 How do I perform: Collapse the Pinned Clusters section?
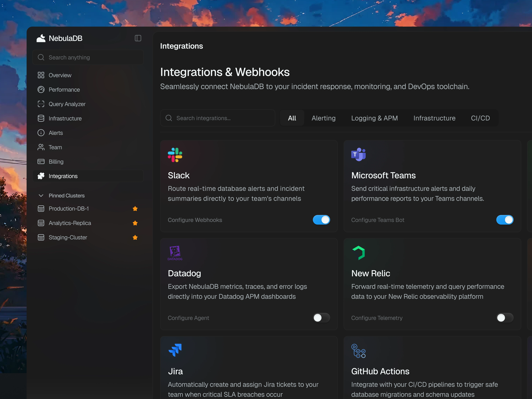coord(41,196)
